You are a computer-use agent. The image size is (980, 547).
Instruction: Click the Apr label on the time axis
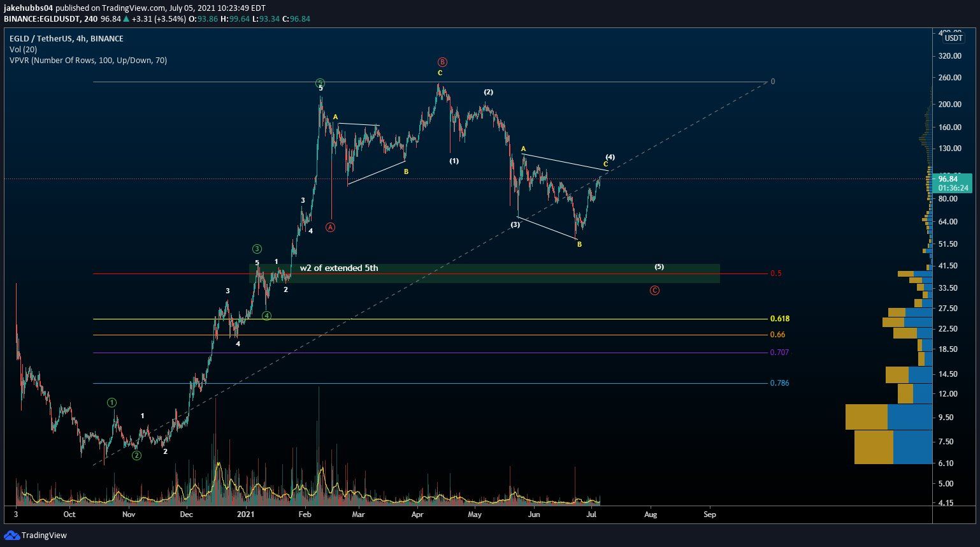point(417,514)
